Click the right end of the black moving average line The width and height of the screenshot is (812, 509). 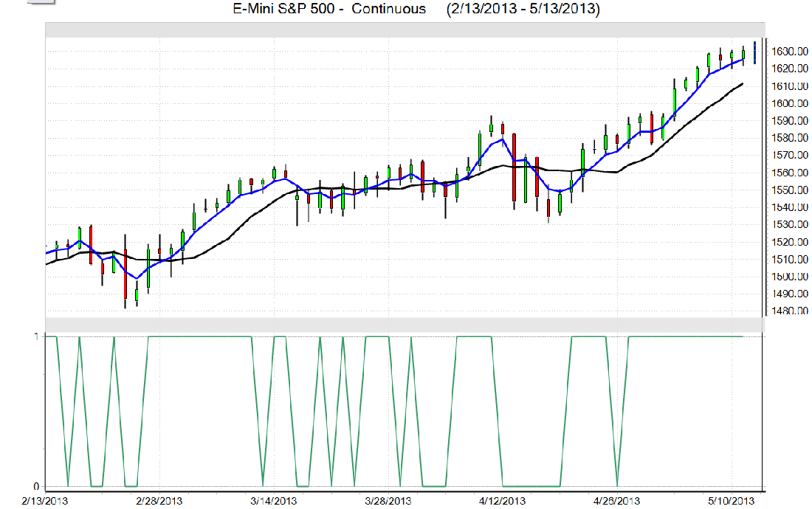click(742, 84)
